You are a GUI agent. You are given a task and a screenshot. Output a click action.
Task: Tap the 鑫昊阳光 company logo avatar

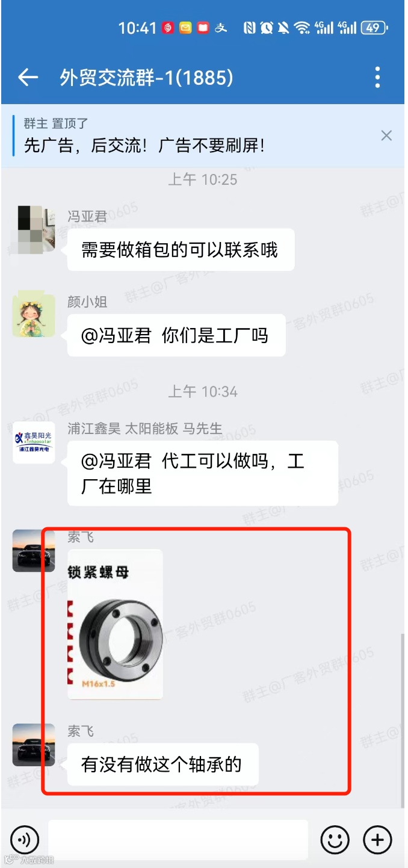click(34, 442)
